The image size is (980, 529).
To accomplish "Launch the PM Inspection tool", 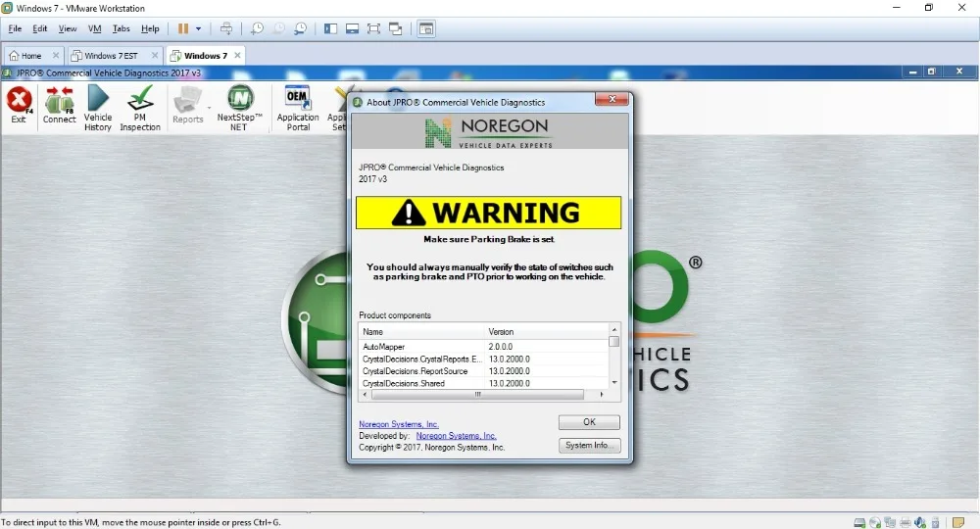I will [x=140, y=105].
